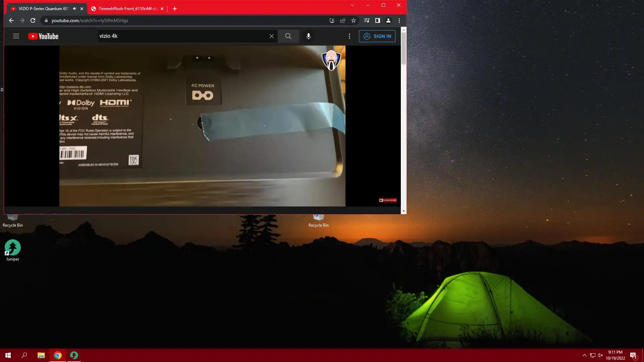Open a new browser tab
The height and width of the screenshot is (362, 644).
click(174, 9)
